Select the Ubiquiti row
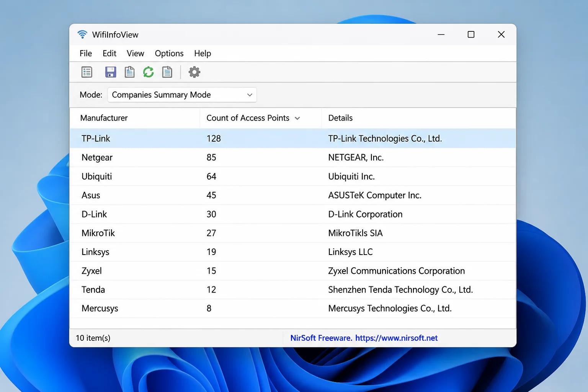This screenshot has width=588, height=392. [x=293, y=176]
